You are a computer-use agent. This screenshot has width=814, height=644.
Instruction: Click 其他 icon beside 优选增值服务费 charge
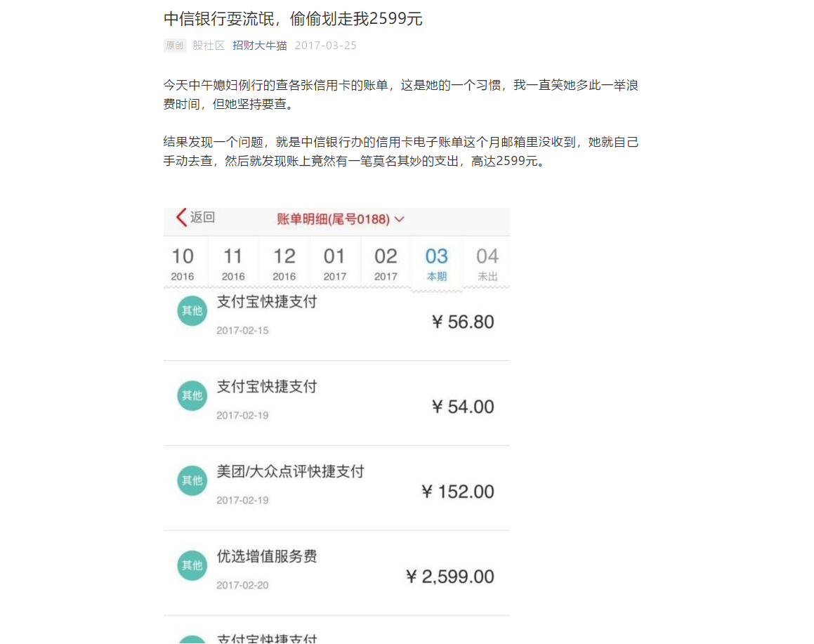pos(192,565)
